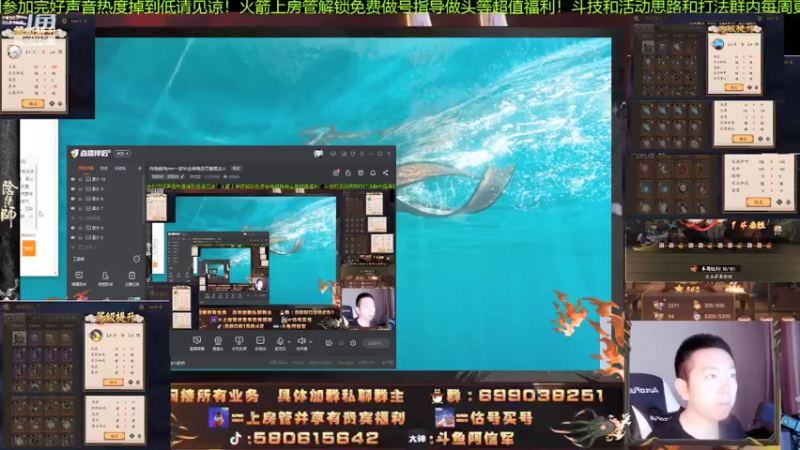The image size is (800, 450).
Task: Open the task icon with red dot
Action: point(336,173)
